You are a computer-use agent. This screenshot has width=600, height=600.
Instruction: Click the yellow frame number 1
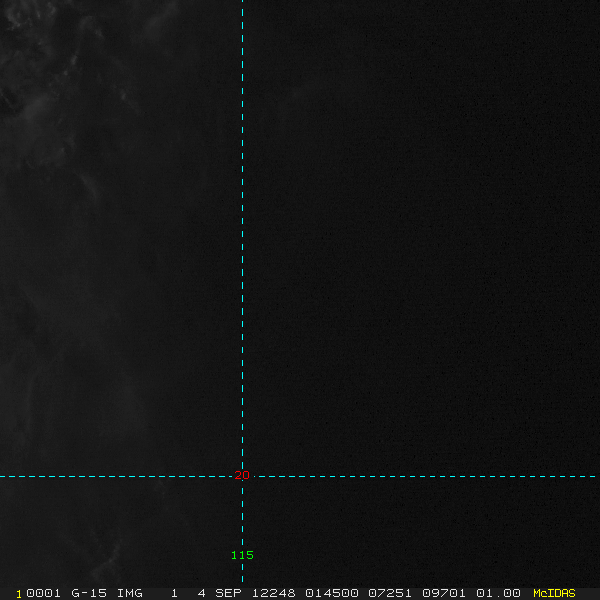pos(19,594)
